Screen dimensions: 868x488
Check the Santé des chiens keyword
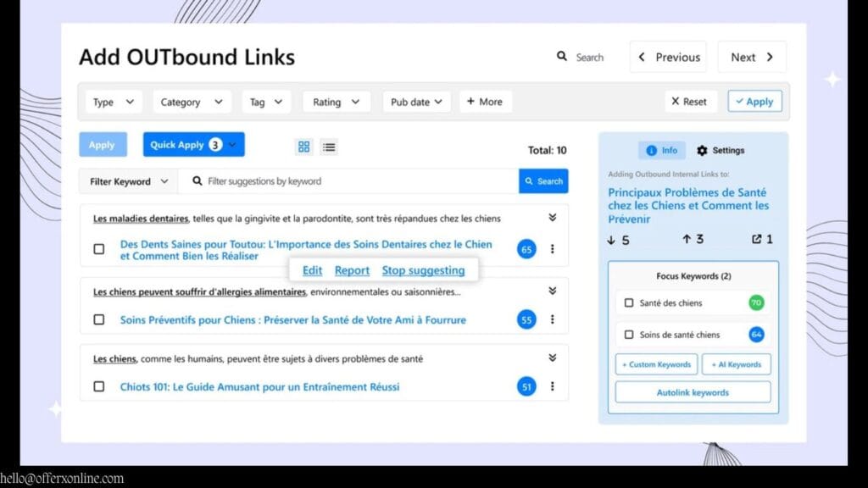click(x=628, y=302)
